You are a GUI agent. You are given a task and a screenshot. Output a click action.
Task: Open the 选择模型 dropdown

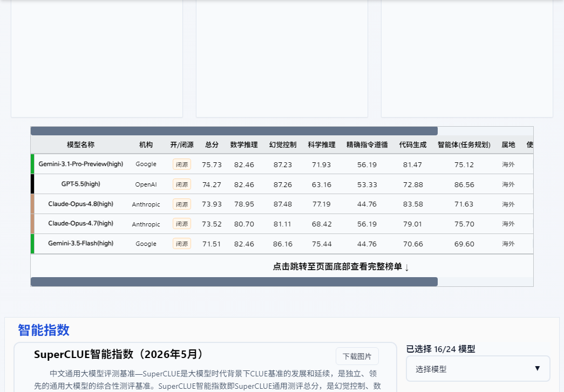point(478,369)
